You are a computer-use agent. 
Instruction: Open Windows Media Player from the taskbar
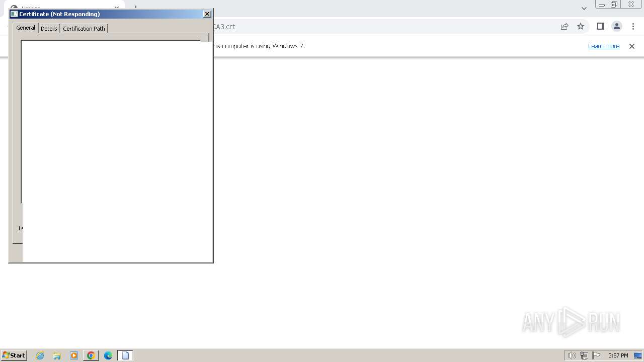point(74,355)
